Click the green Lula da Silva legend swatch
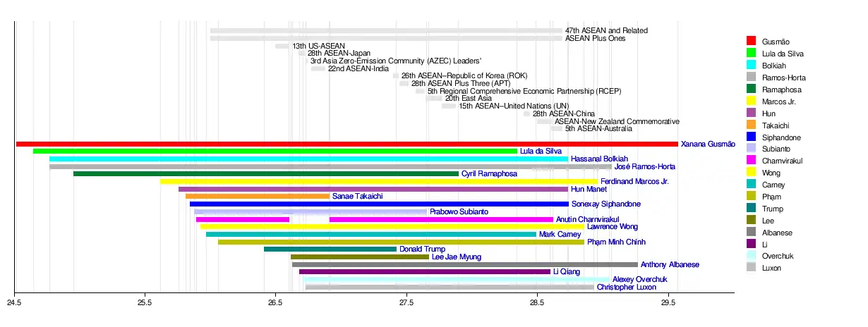868x327 pixels. coord(752,54)
